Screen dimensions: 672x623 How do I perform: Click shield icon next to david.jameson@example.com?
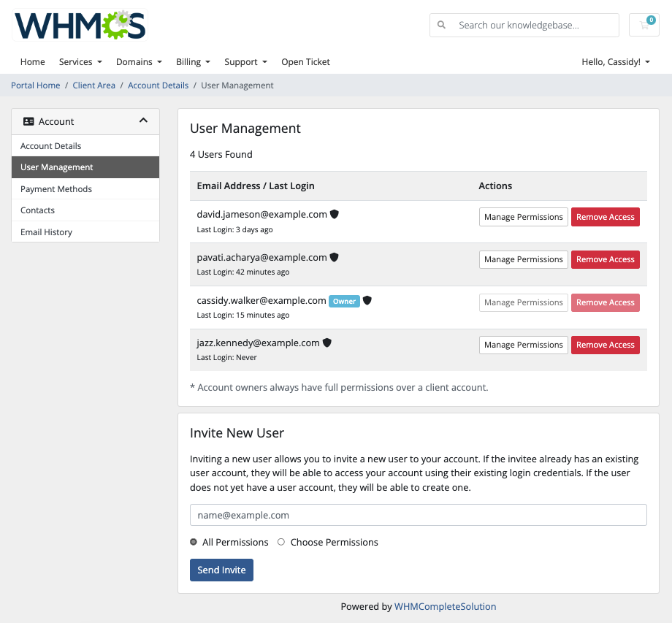click(335, 214)
